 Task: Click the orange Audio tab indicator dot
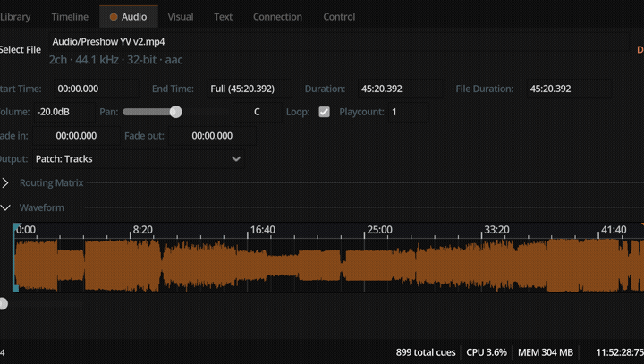[114, 17]
